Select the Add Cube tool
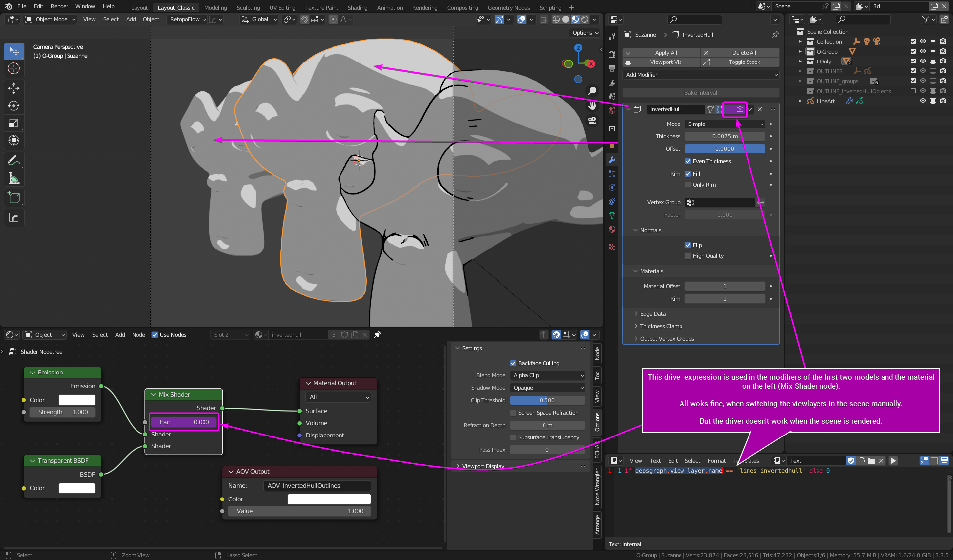 tap(14, 197)
